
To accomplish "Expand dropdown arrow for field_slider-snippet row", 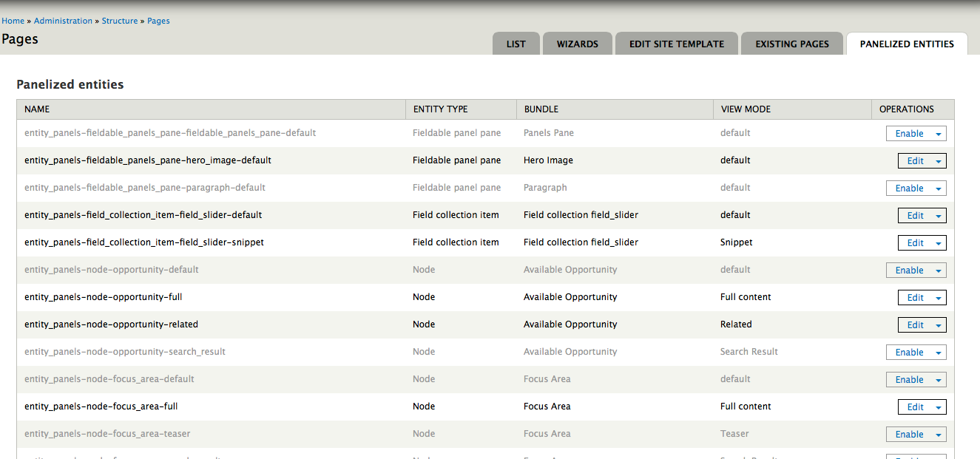I will coord(938,243).
